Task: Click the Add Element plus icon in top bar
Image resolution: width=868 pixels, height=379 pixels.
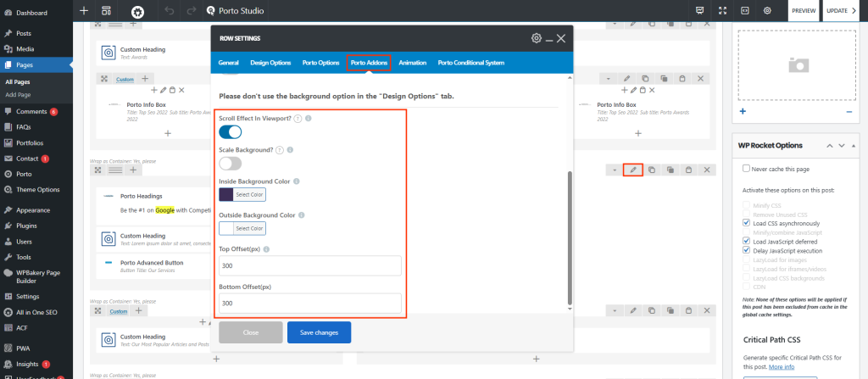Action: pos(84,10)
